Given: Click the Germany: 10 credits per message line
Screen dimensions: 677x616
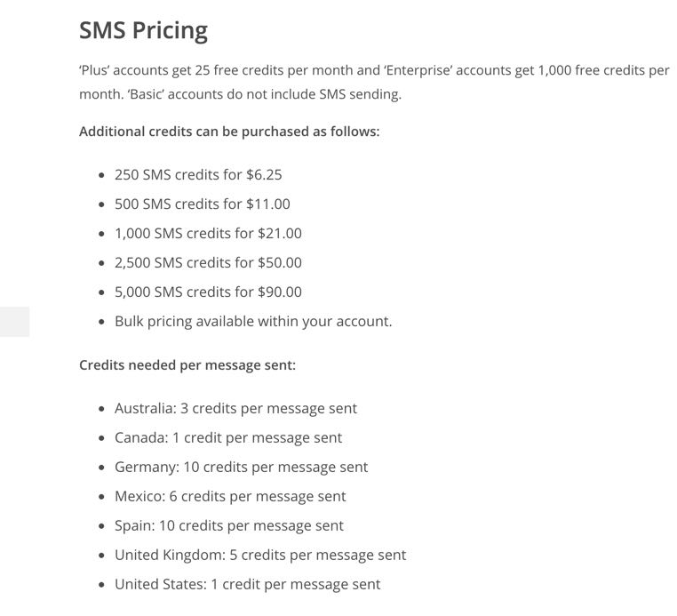Looking at the screenshot, I should pyautogui.click(x=242, y=468).
